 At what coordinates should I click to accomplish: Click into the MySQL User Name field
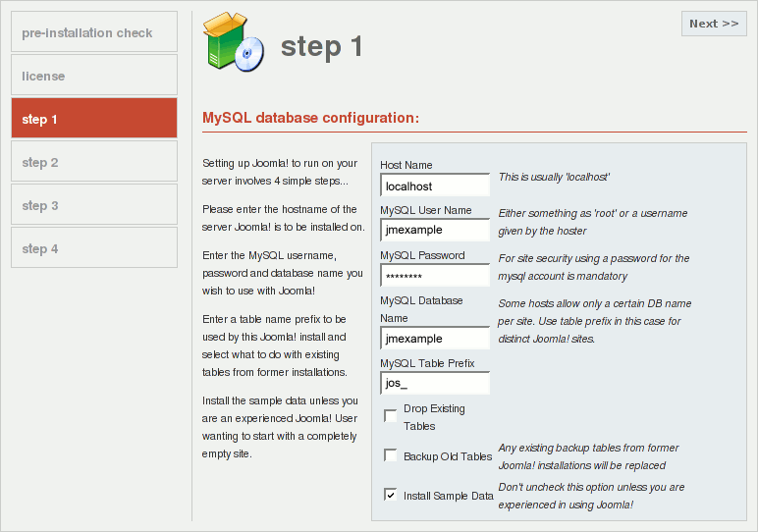435,230
